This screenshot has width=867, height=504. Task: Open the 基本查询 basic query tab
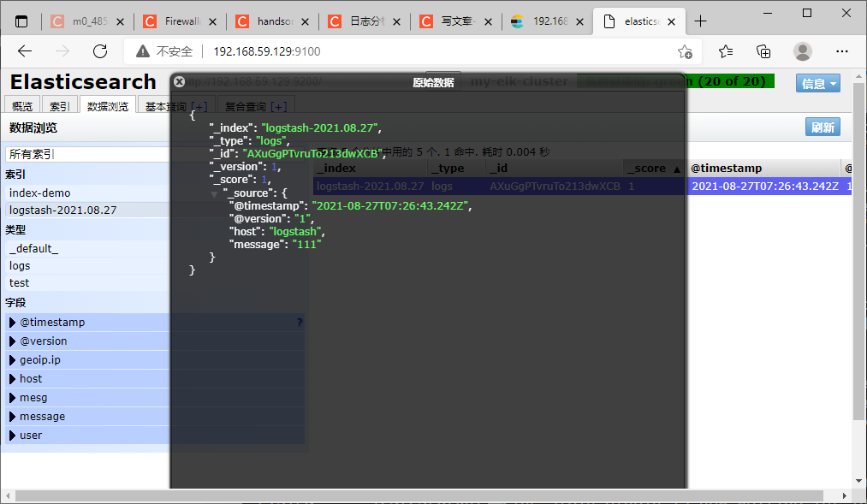tap(176, 106)
